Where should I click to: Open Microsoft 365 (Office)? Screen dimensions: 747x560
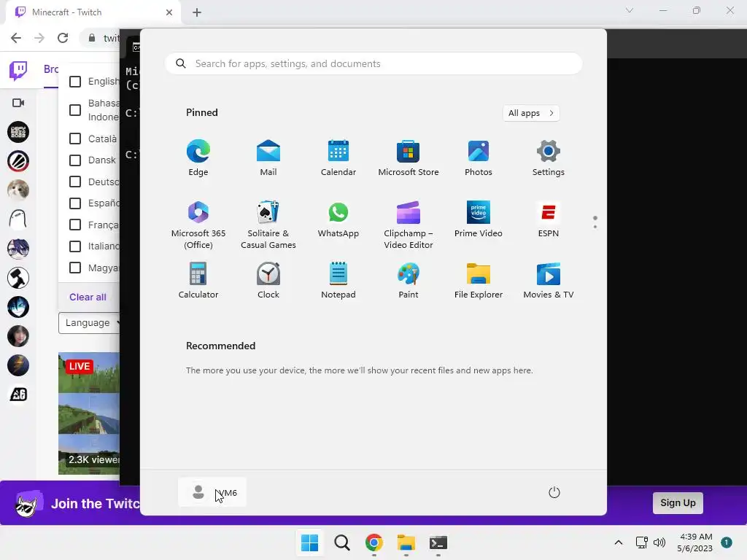(198, 225)
